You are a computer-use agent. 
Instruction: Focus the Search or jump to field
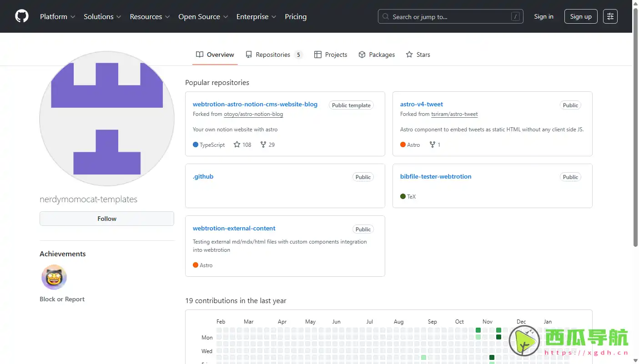click(450, 16)
